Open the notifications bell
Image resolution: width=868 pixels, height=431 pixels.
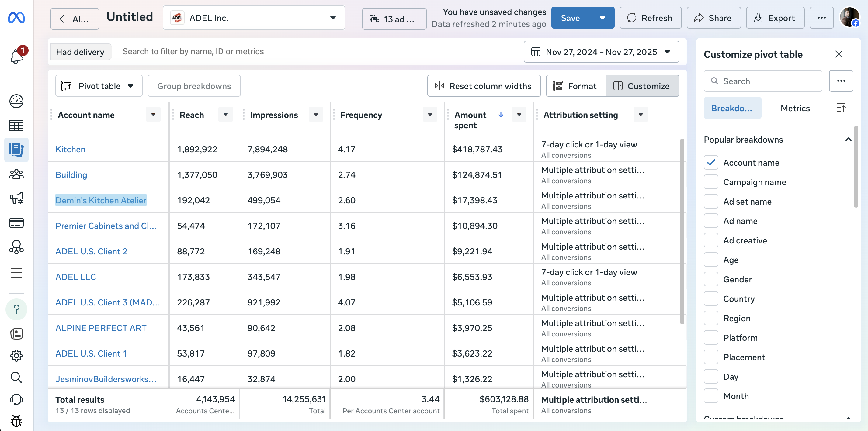click(x=17, y=56)
